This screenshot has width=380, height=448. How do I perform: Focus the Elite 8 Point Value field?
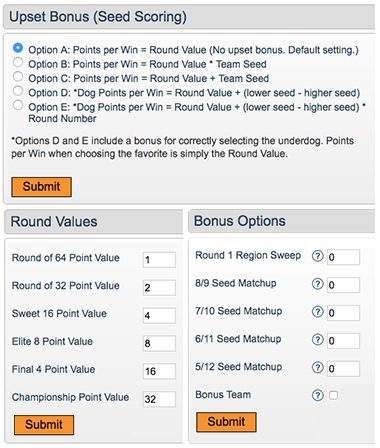coord(159,343)
